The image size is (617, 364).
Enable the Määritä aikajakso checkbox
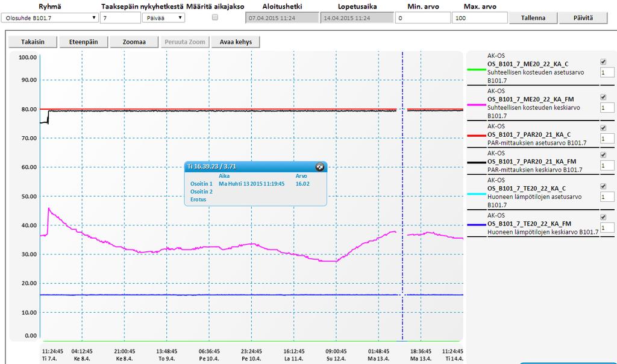tap(215, 17)
